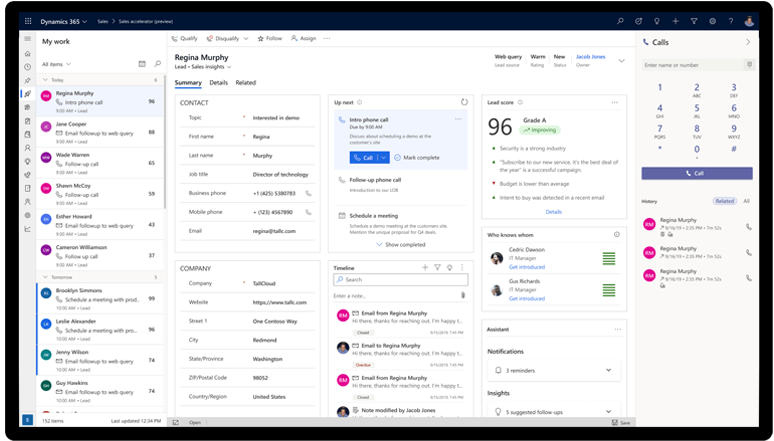The height and width of the screenshot is (441, 774).
Task: Switch the call History filter to All
Action: (x=746, y=201)
